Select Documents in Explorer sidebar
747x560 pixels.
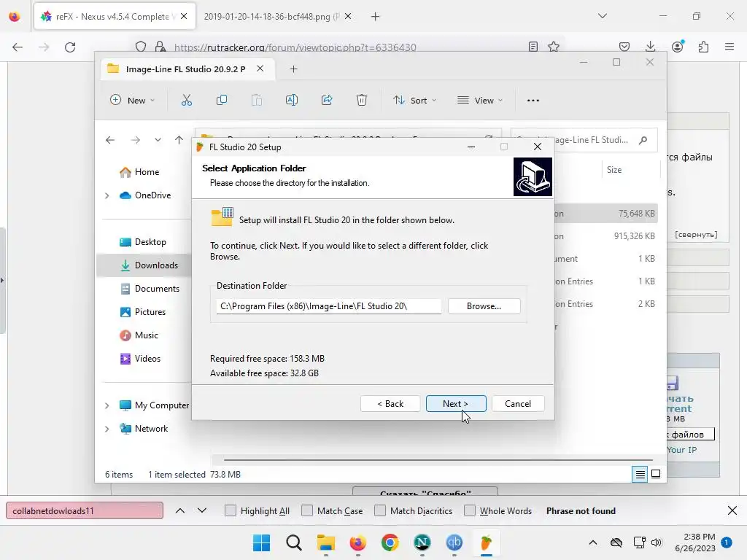coord(149,289)
